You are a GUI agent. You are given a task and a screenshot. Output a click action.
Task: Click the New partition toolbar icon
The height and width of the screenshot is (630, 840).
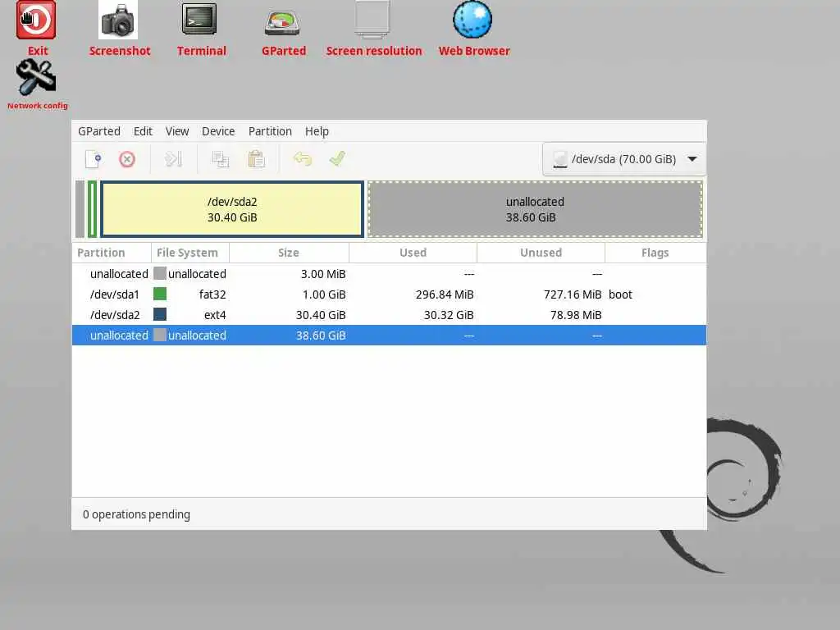click(x=94, y=159)
